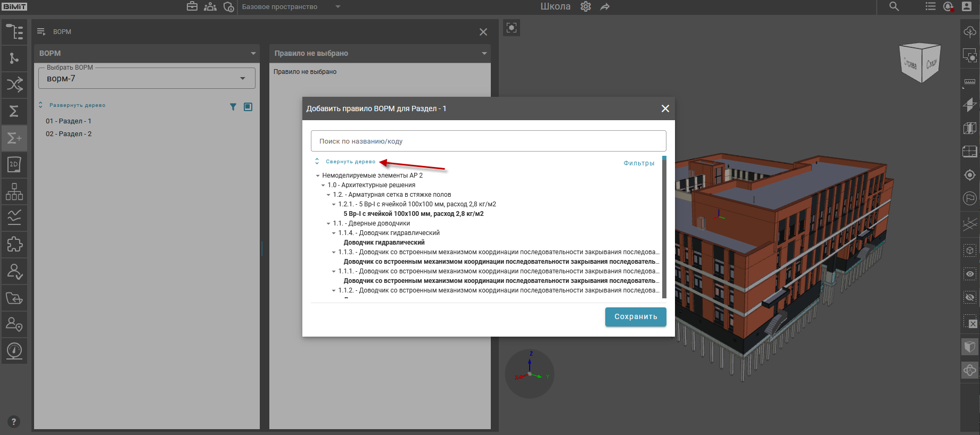Click the Фильтры link
This screenshot has height=435, width=980.
click(639, 163)
